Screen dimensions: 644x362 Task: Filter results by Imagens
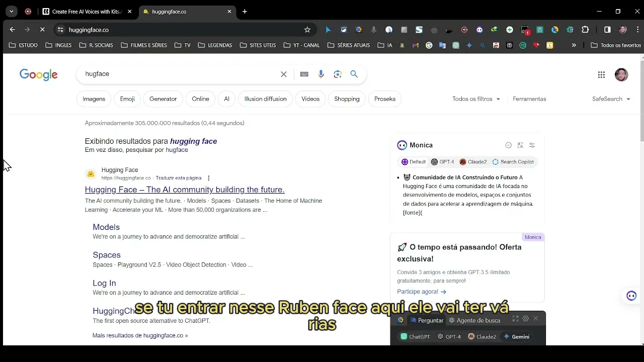point(94,99)
